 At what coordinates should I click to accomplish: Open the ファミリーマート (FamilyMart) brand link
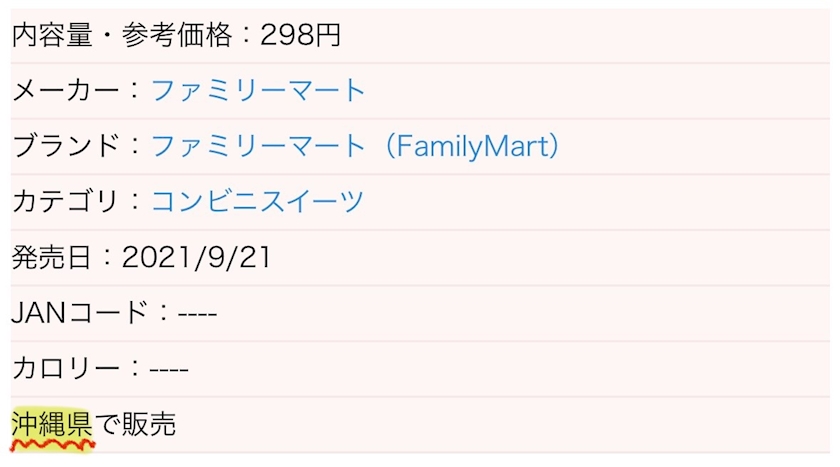[x=355, y=146]
